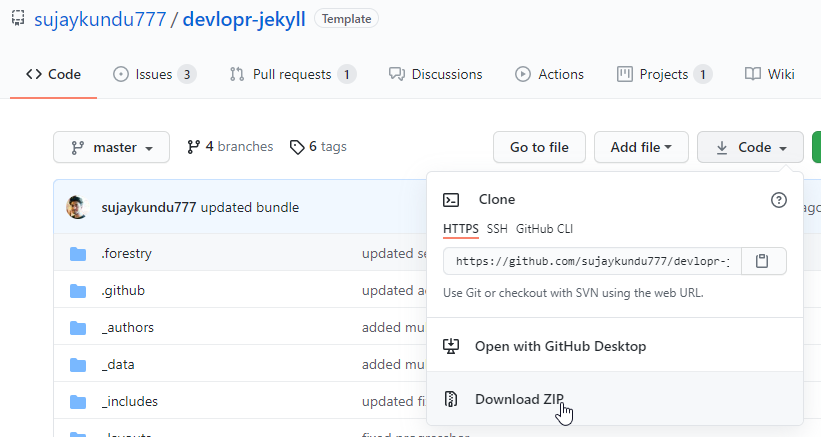
Task: Click the GitHub Desktop download icon
Action: 451,346
